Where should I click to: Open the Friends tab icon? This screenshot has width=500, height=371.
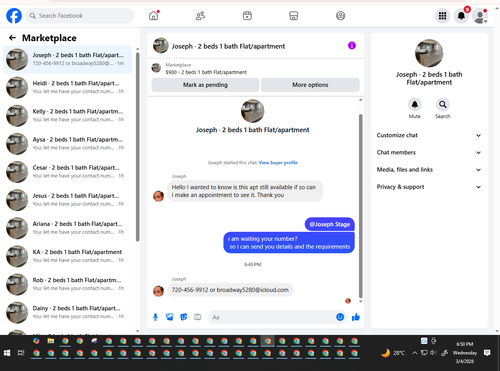pos(200,16)
